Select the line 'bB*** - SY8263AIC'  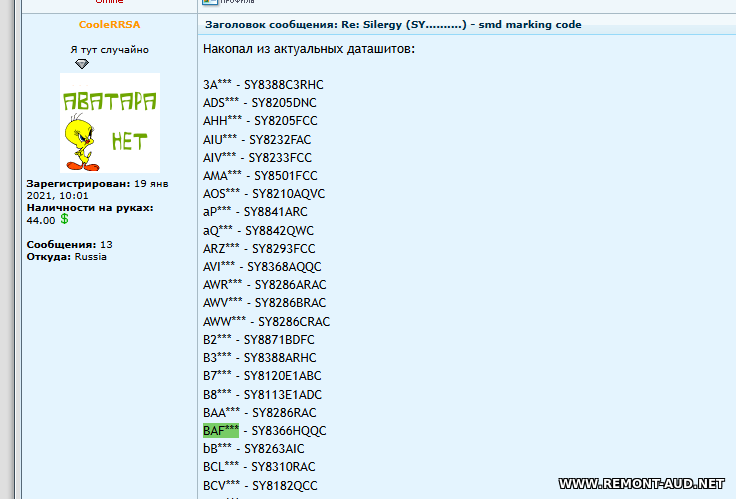[x=253, y=449]
